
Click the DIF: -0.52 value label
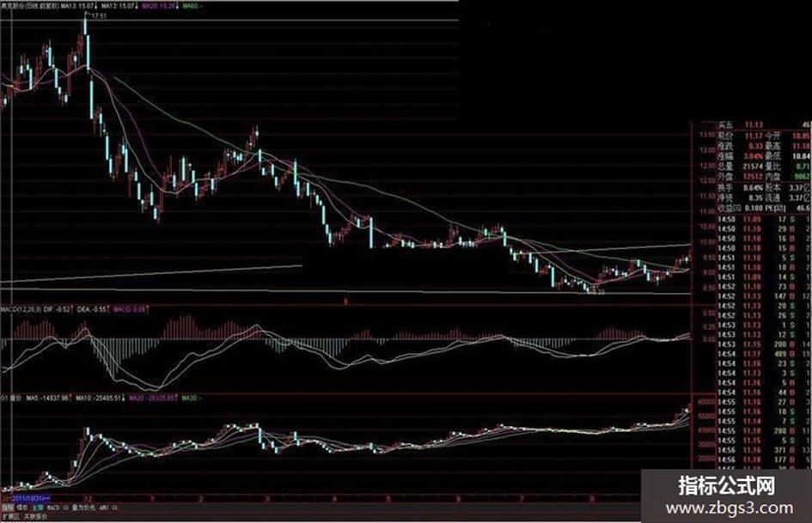point(58,309)
